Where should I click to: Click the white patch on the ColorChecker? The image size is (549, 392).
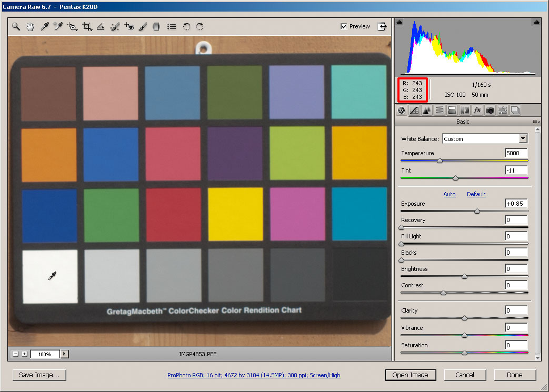[x=50, y=276]
